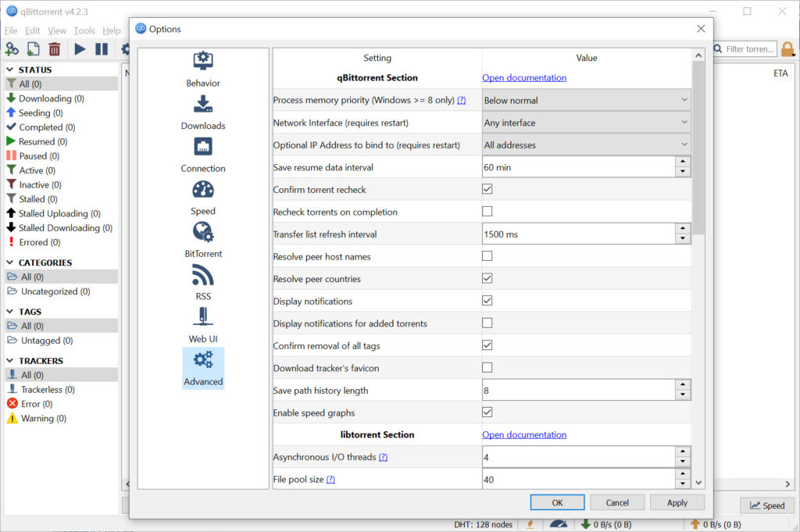Click help link for Process memory priority

pos(461,101)
